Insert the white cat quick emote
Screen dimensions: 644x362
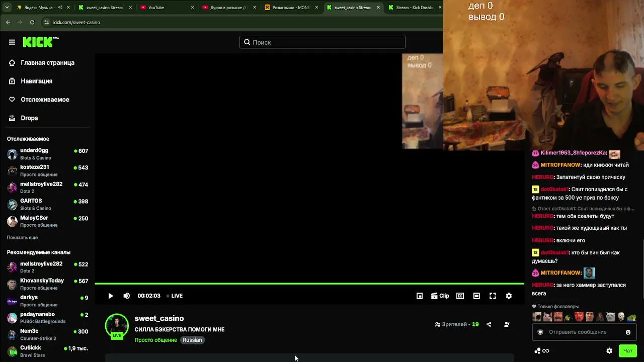pyautogui.click(x=610, y=317)
